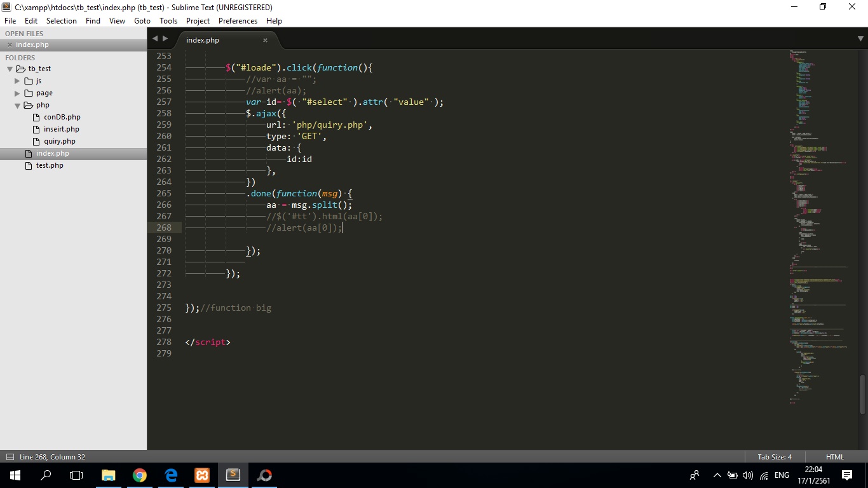The height and width of the screenshot is (488, 868).
Task: Change the HTML syntax selector
Action: [x=834, y=457]
